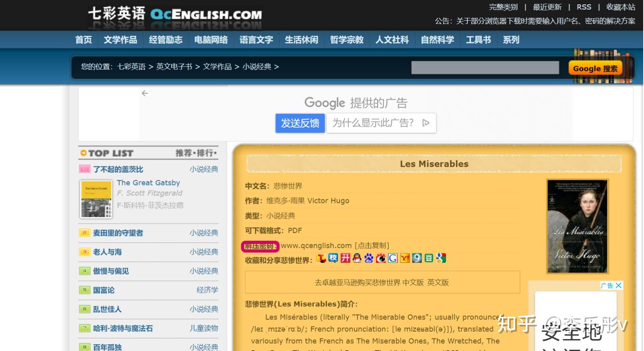This screenshot has width=644, height=351.
Task: Go to 生活休闲 in the nav bar
Action: [302, 40]
